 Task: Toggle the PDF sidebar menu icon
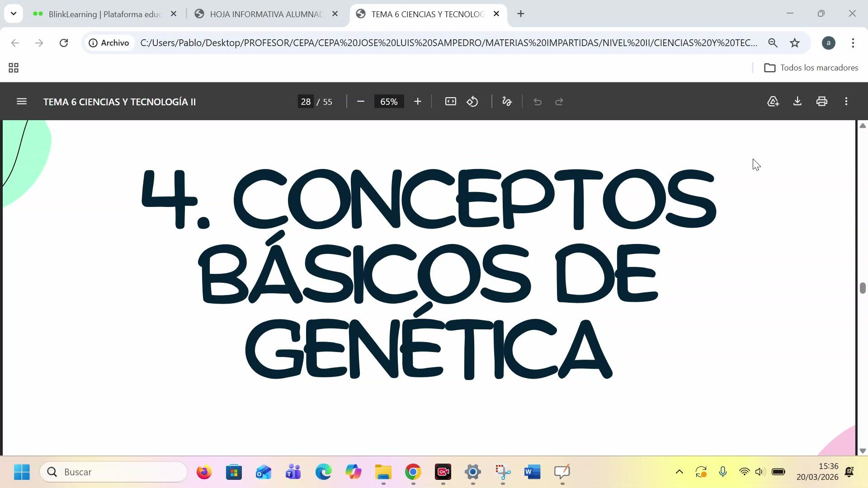21,102
